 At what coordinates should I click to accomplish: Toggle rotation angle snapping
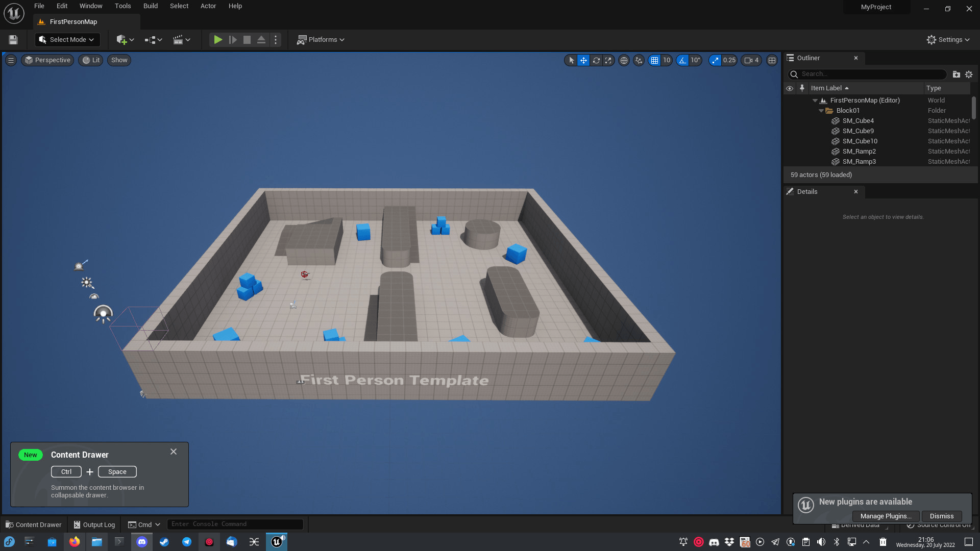(682, 60)
